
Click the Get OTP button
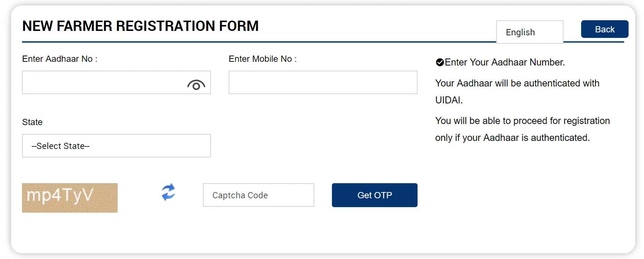374,195
